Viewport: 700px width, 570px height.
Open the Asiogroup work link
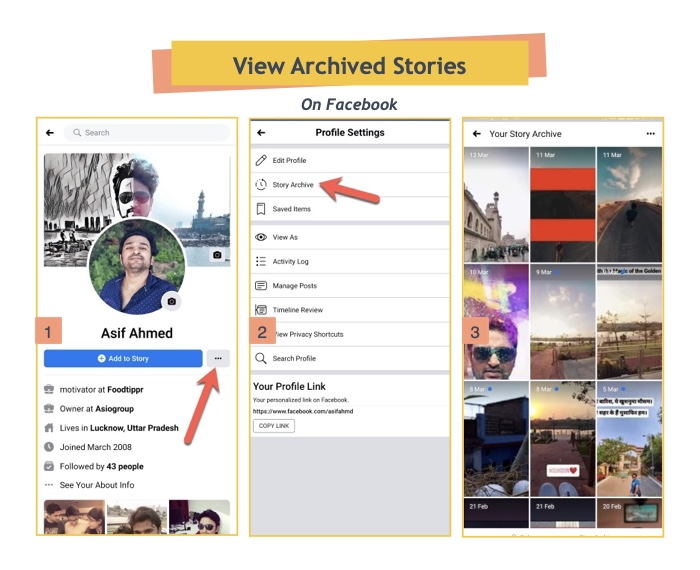pyautogui.click(x=114, y=409)
